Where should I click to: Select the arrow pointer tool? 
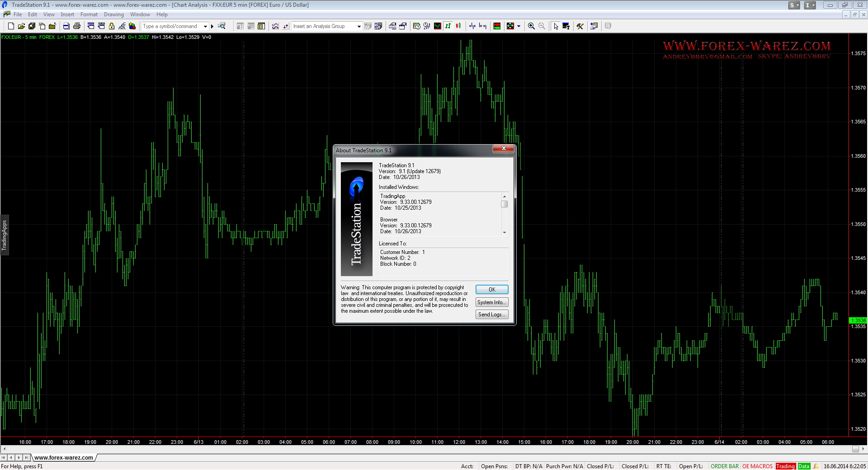pos(556,26)
